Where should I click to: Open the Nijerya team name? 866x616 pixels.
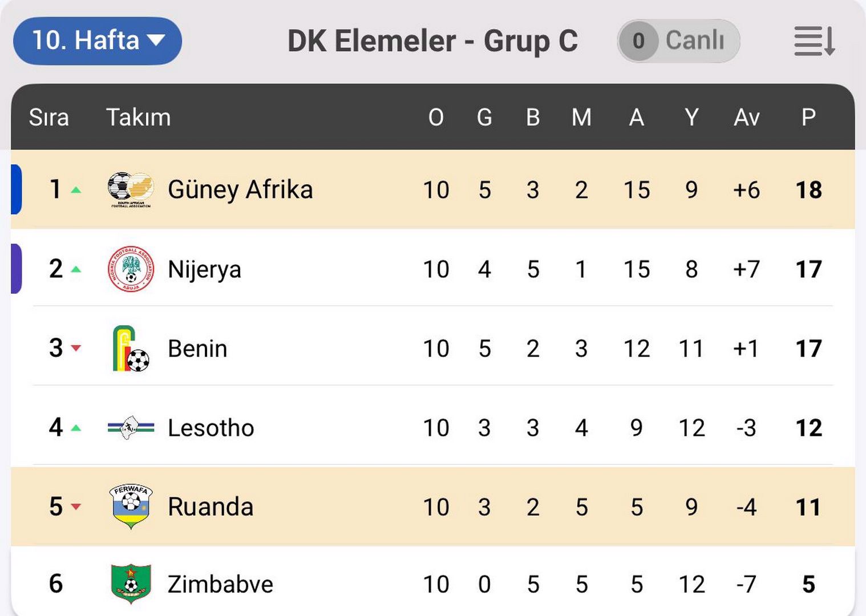coord(204,269)
